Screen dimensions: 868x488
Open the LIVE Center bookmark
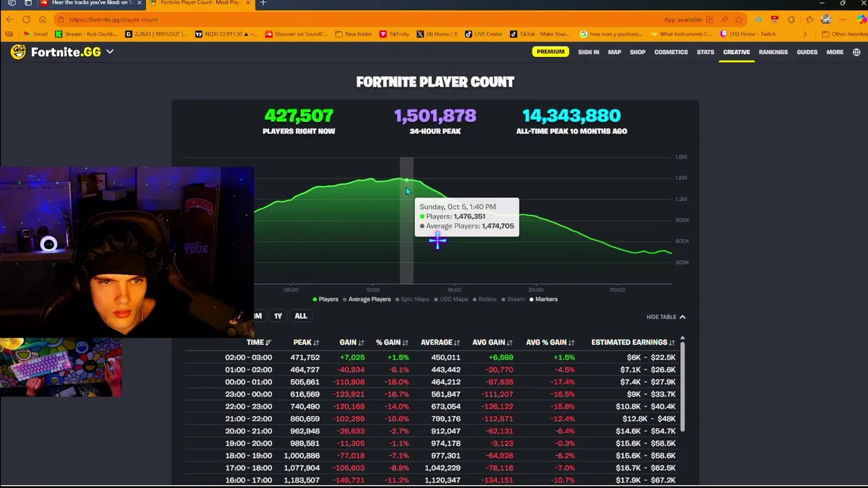click(484, 34)
